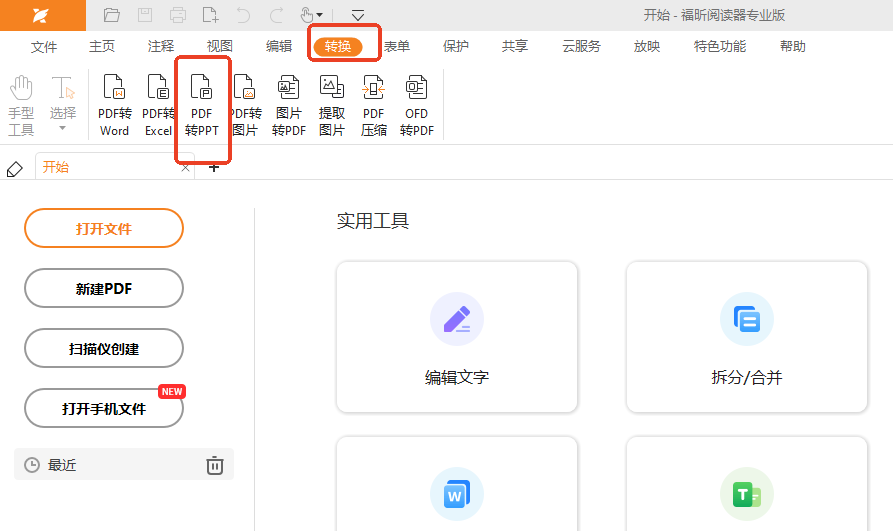Open the 云服务 tab
Screen dimensions: 893x531
581,46
